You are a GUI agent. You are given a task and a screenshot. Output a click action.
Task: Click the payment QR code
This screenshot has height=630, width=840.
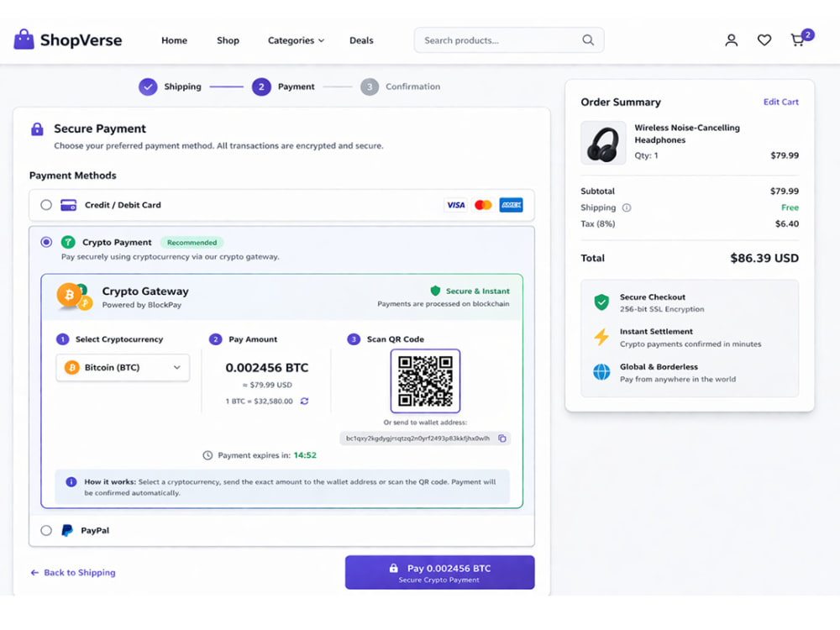pos(425,381)
